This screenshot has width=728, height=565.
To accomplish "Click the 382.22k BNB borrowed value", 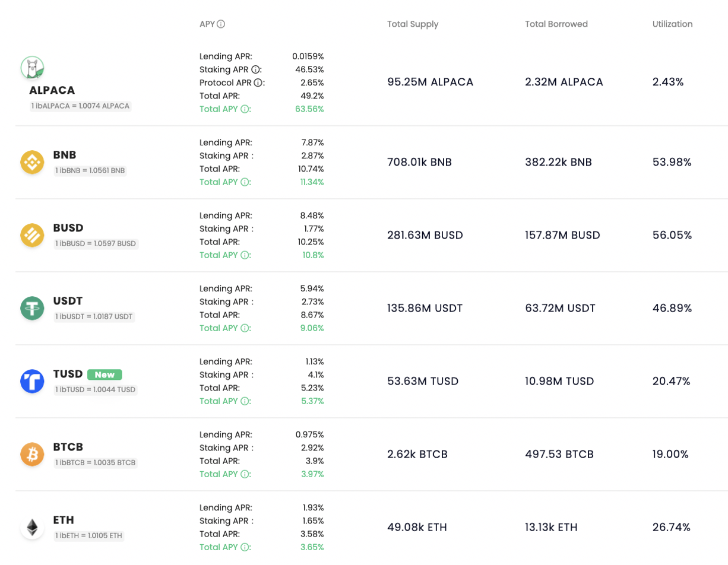I will click(558, 162).
